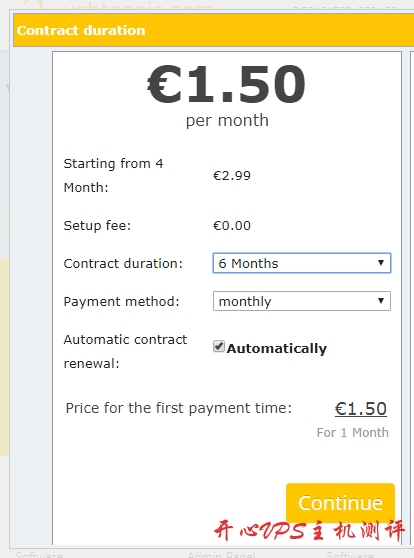Click the yellow Continue button

click(340, 502)
